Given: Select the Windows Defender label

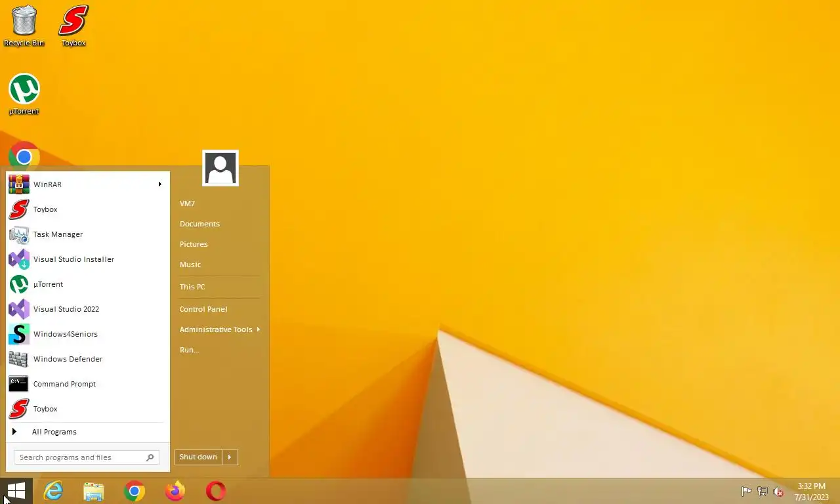Looking at the screenshot, I should point(68,359).
